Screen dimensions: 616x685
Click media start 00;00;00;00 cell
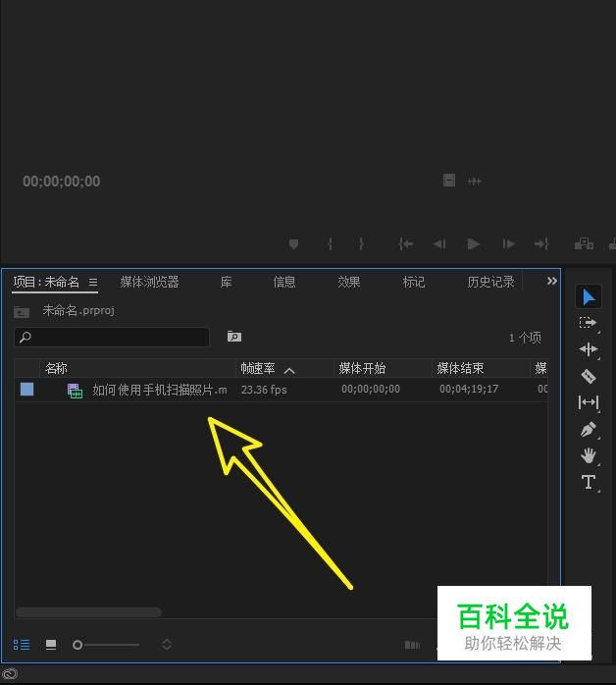point(371,389)
